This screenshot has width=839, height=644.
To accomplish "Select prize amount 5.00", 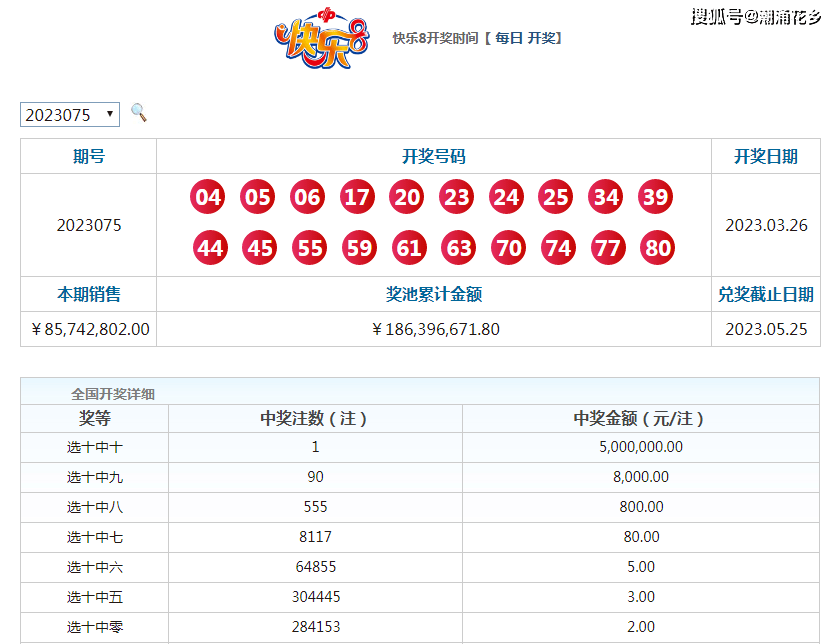I will click(641, 567).
